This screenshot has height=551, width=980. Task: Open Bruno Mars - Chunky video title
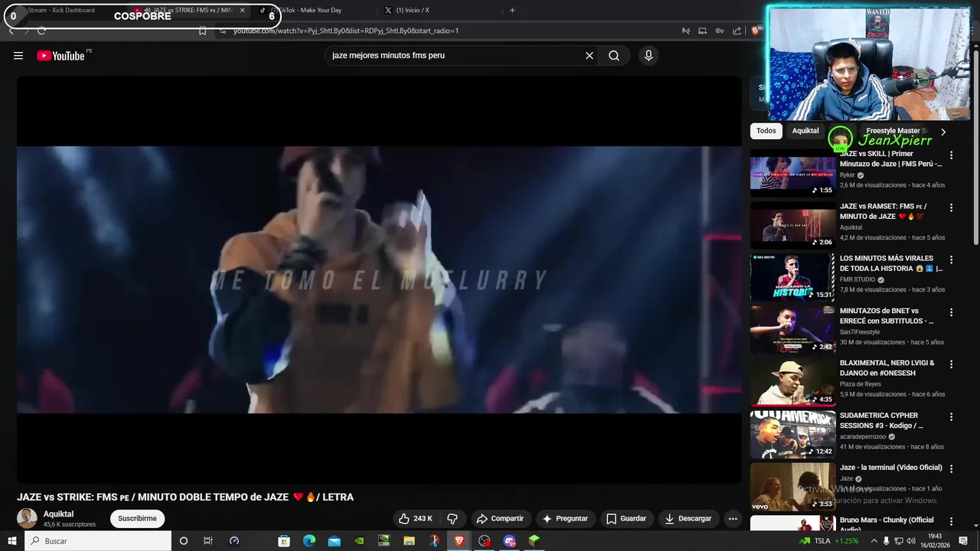click(x=887, y=524)
